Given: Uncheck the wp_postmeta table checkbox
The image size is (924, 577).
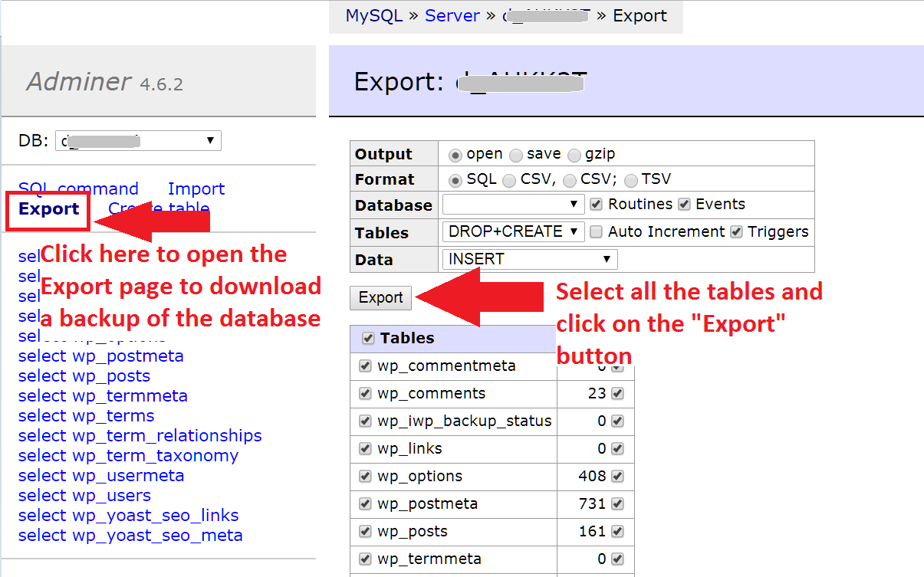Looking at the screenshot, I should 365,504.
